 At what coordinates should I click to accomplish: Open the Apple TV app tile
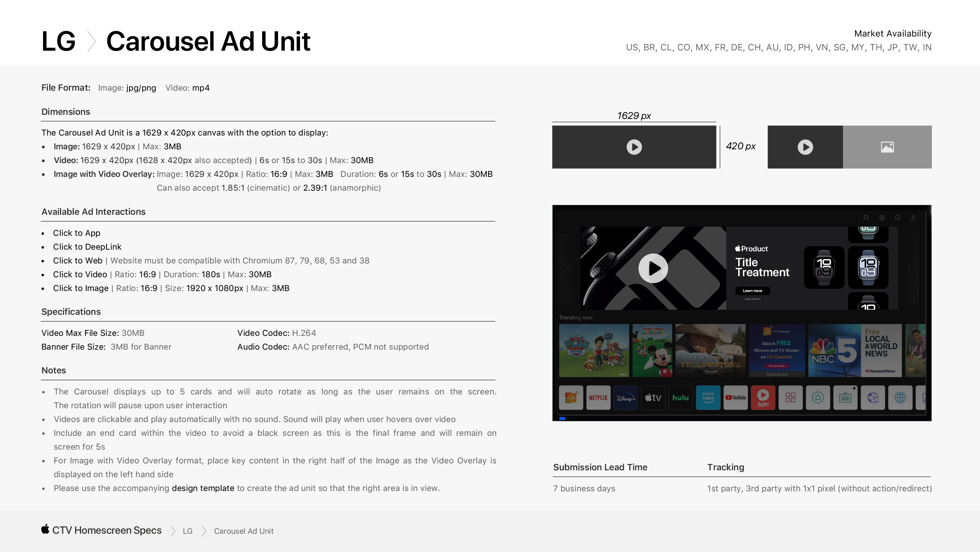point(653,398)
